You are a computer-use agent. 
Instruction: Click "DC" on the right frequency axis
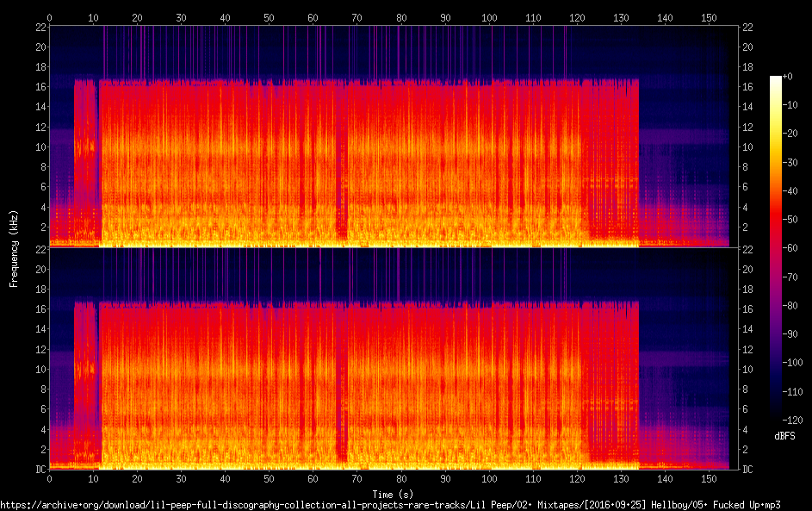tap(747, 469)
